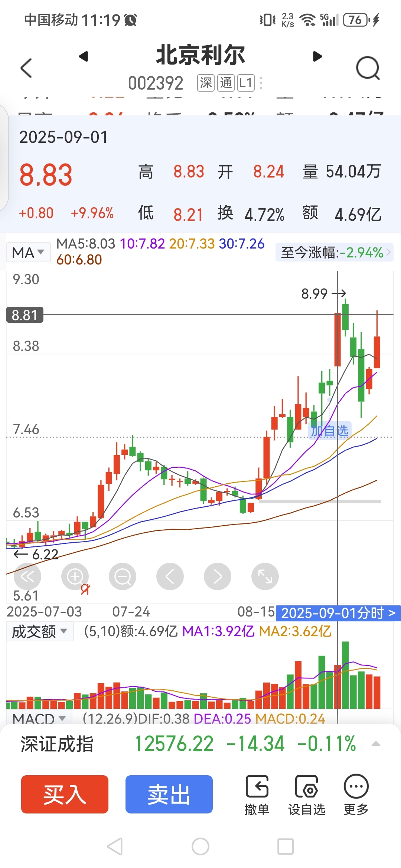Screen dimensions: 401x868
Task: Tap the 60:6.80 MA legend value
Action: coord(79,260)
